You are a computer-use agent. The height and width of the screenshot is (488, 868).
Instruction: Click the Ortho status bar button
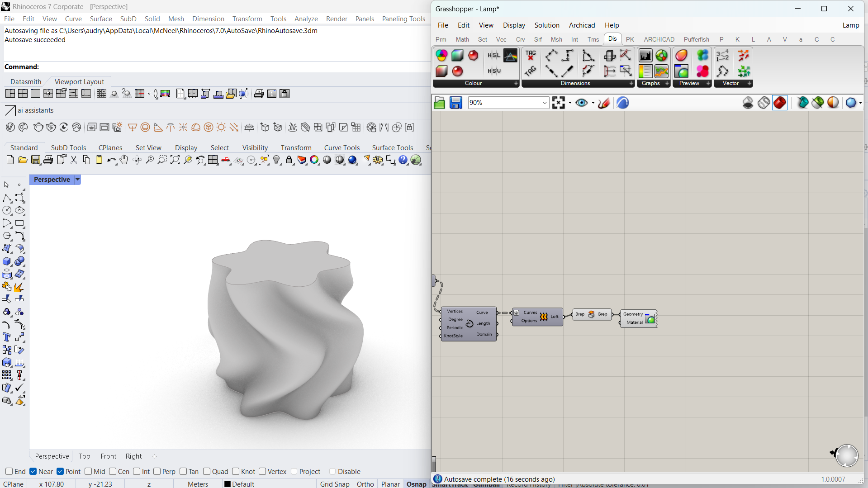[365, 484]
